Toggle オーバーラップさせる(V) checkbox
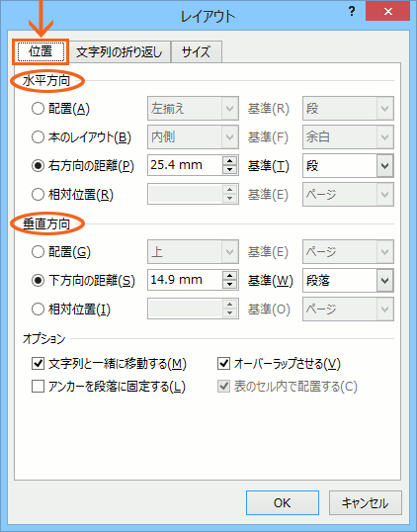 [x=223, y=363]
